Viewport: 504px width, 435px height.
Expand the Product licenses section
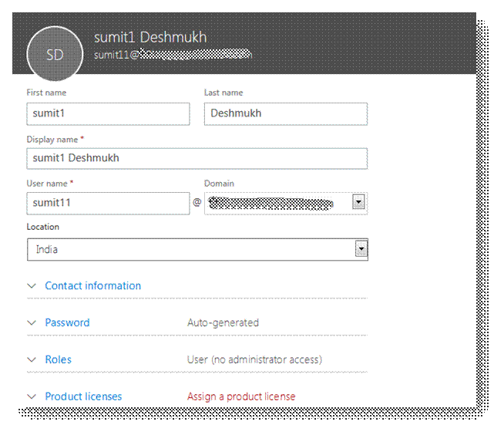pos(83,396)
